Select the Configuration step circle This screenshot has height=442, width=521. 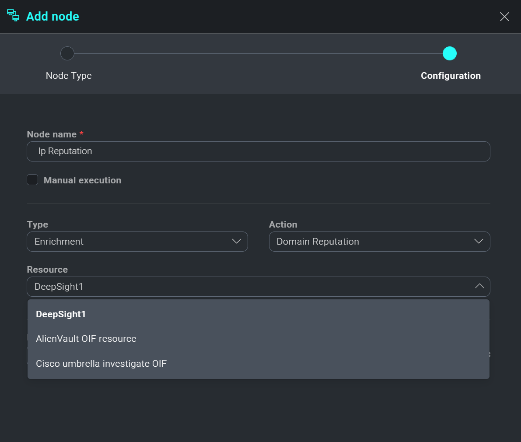pyautogui.click(x=449, y=53)
